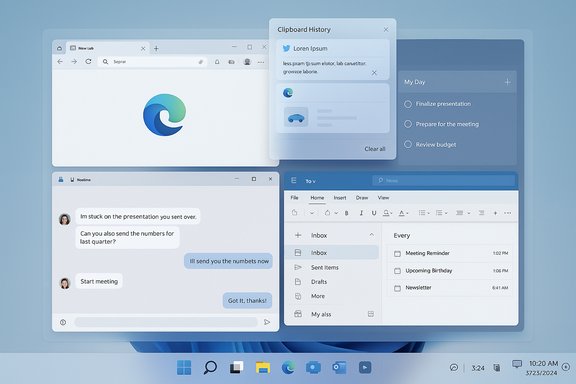Open taskbar Search
The image size is (576, 384).
tap(210, 367)
